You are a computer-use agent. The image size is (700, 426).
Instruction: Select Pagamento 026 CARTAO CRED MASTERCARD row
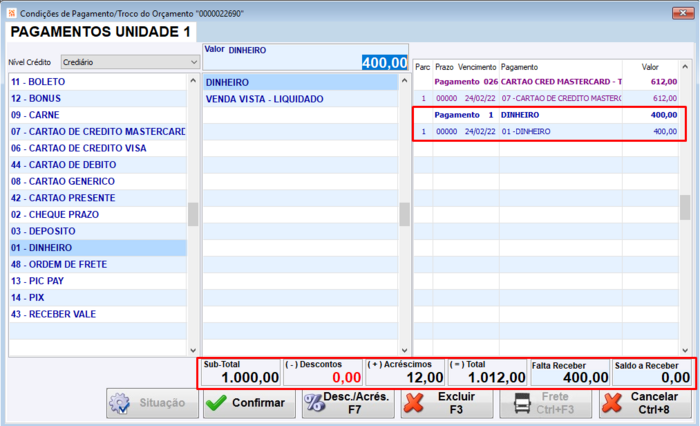pyautogui.click(x=546, y=82)
